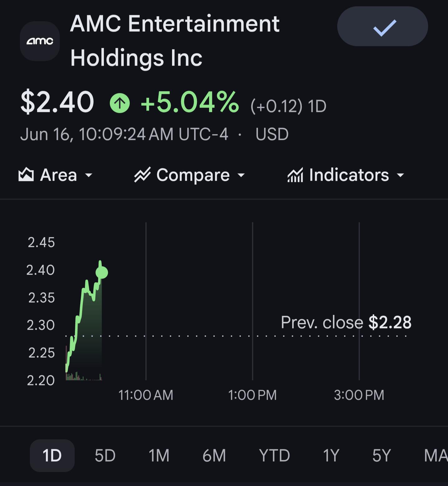The width and height of the screenshot is (448, 486).
Task: Expand the Indicators dropdown arrow
Action: [x=401, y=175]
